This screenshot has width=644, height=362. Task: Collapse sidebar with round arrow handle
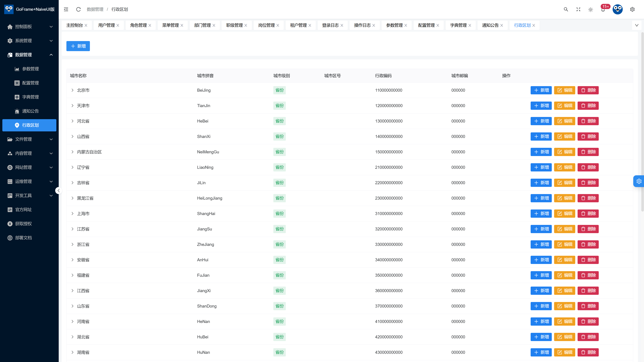click(x=59, y=191)
